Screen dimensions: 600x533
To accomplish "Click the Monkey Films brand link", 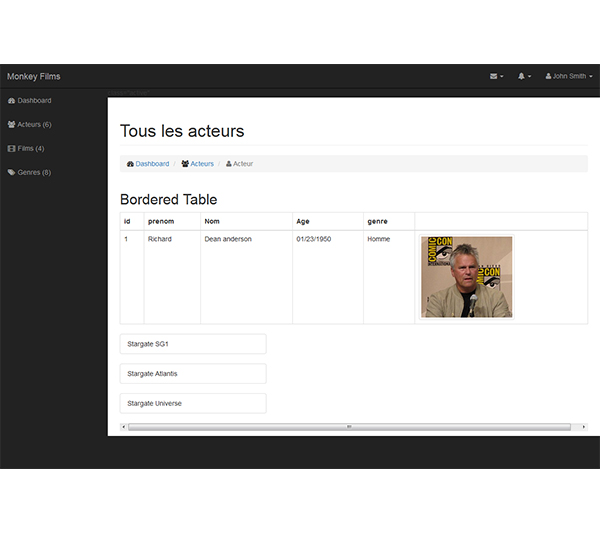I will 33,76.
